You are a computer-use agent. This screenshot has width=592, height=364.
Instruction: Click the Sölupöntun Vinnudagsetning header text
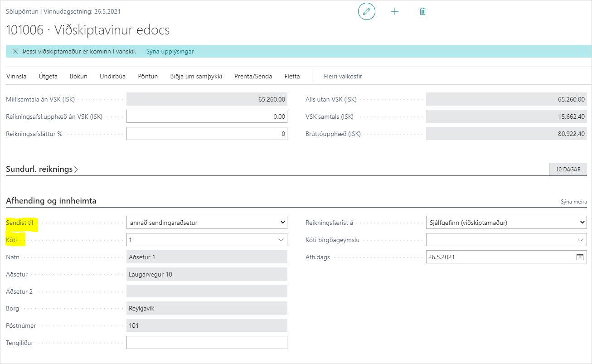[63, 11]
